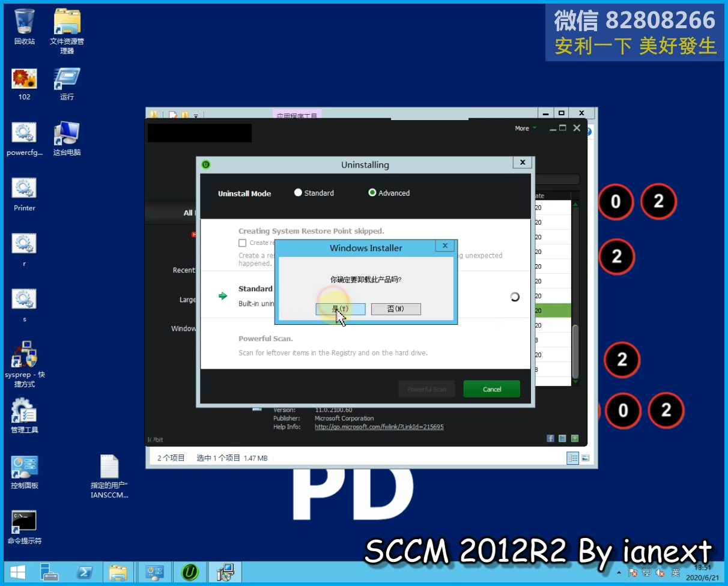Switch to Windows Installer taskbar button

[x=226, y=572]
